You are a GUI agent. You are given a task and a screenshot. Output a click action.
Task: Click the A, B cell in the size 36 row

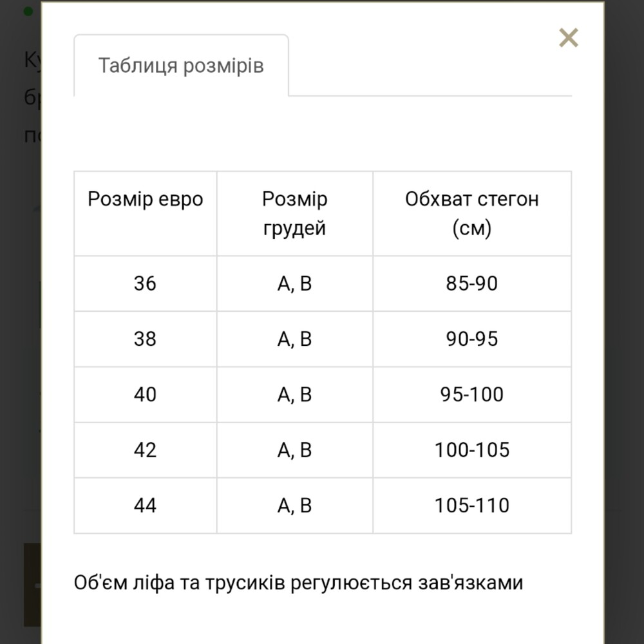[294, 284]
